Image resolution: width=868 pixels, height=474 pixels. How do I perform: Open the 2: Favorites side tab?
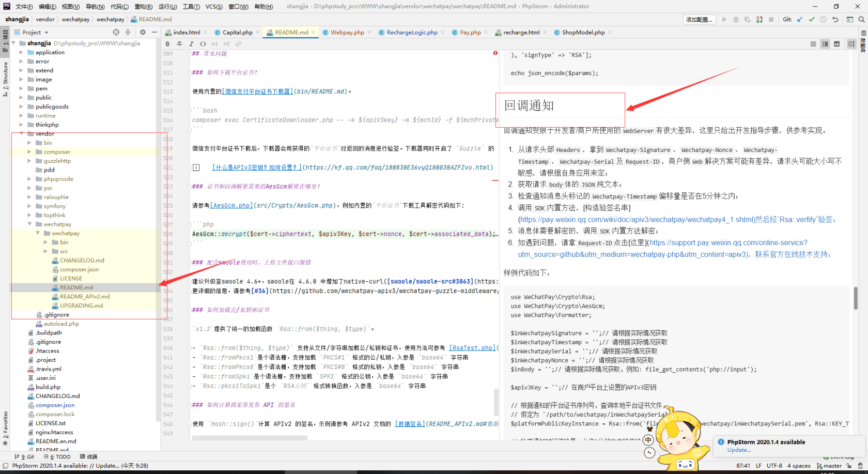coord(5,428)
